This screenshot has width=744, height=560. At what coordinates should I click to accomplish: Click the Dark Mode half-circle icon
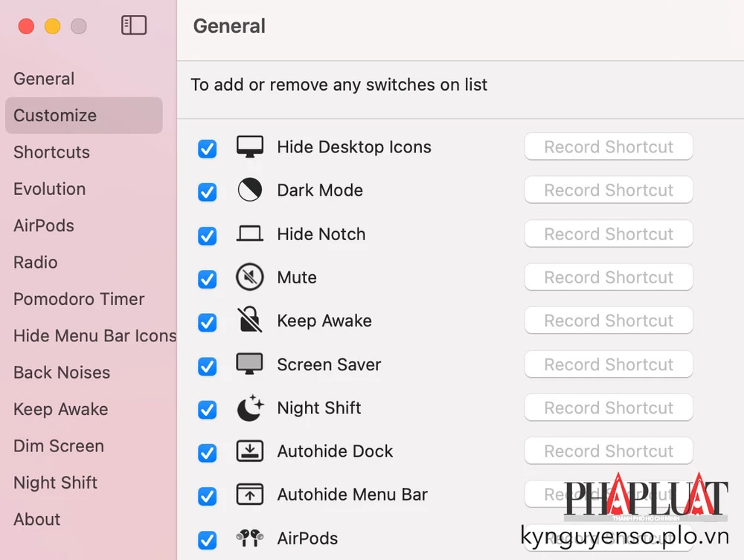(x=250, y=190)
